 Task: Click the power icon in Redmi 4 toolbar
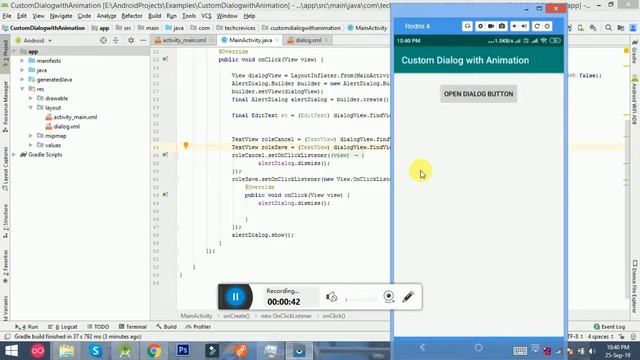[547, 26]
